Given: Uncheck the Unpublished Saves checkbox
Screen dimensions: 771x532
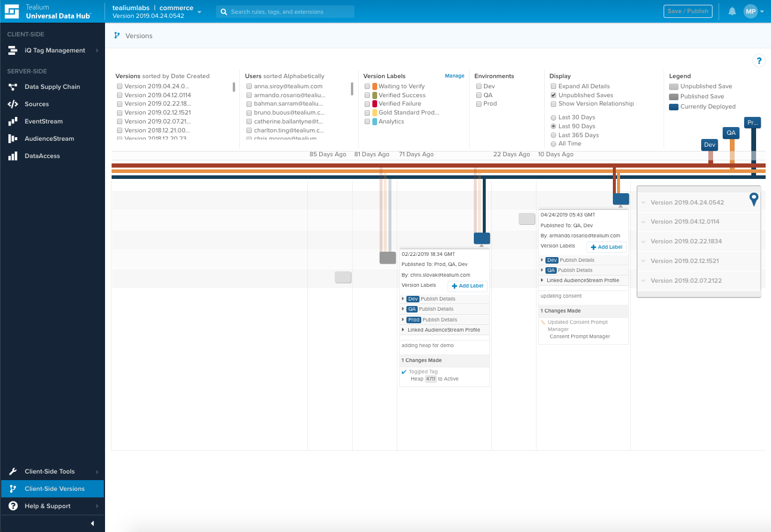Looking at the screenshot, I should click(553, 95).
